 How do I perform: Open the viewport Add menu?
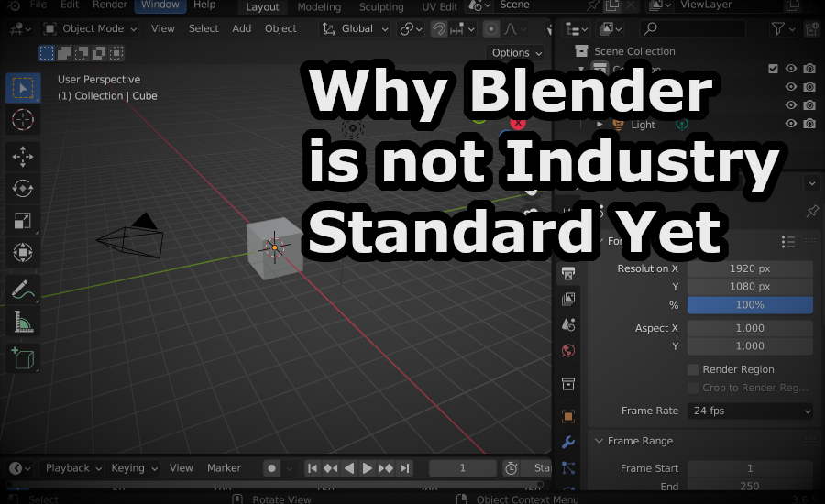coord(241,29)
